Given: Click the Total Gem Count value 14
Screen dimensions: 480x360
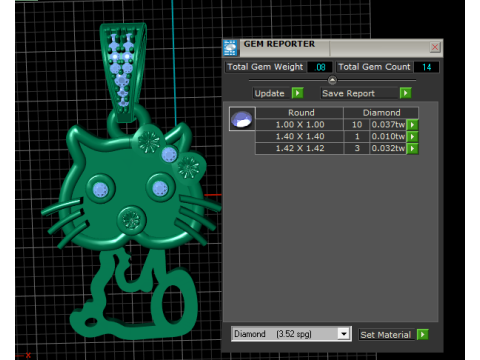Looking at the screenshot, I should coord(427,67).
